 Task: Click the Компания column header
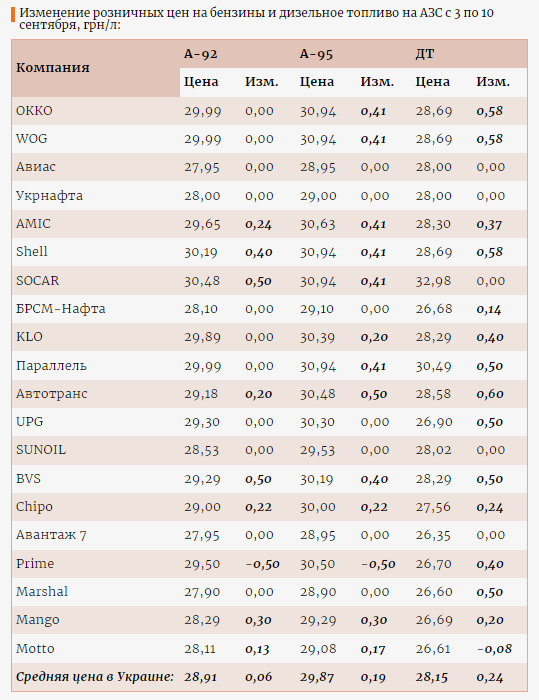tap(53, 67)
